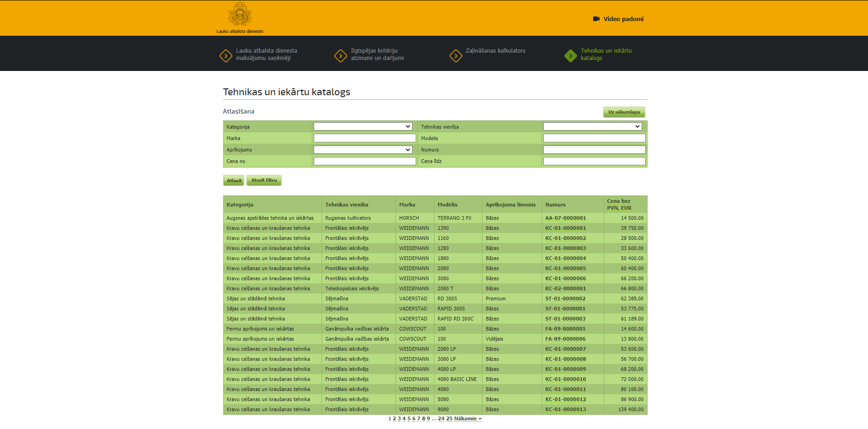
Task: Expand the Aprīkojums dropdown
Action: tap(363, 150)
